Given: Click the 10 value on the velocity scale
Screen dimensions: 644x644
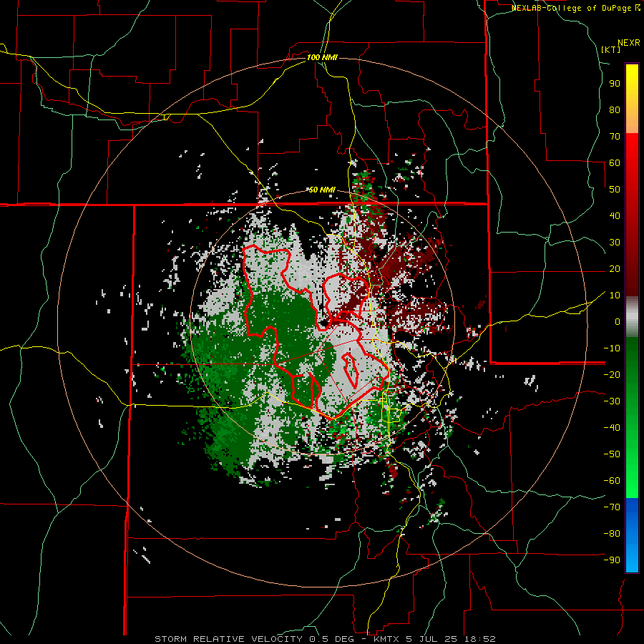Looking at the screenshot, I should click(x=615, y=296).
